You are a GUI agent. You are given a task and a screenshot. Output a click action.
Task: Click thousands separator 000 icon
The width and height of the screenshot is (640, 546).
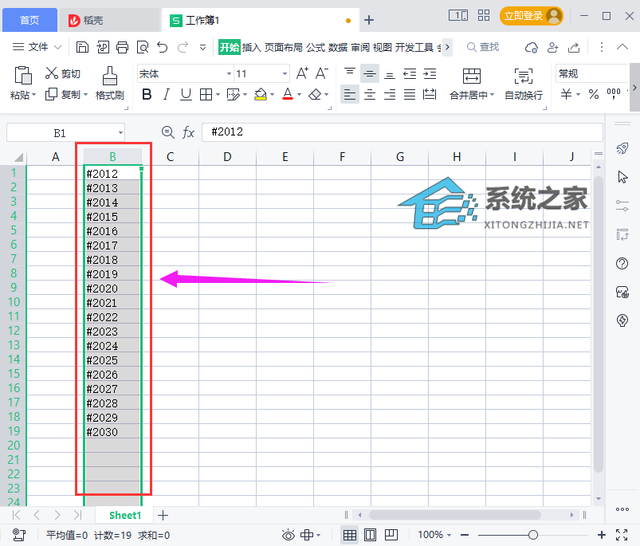click(613, 93)
